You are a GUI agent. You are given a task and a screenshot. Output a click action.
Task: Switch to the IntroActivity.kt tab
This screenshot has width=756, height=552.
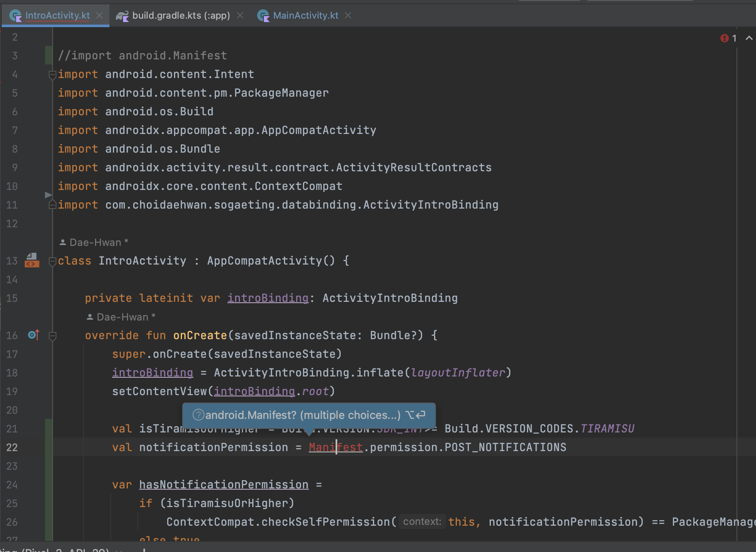(57, 16)
